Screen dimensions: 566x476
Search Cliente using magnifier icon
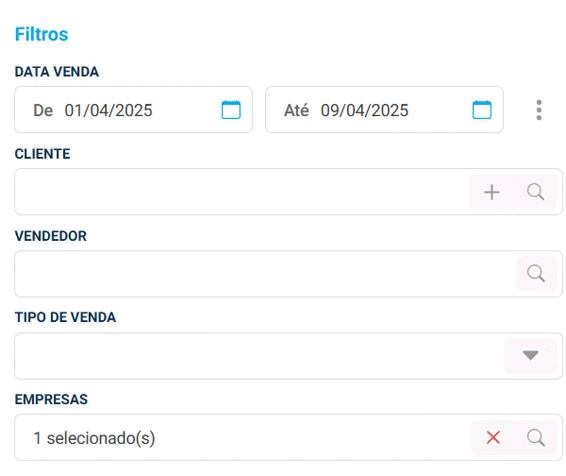tap(536, 192)
